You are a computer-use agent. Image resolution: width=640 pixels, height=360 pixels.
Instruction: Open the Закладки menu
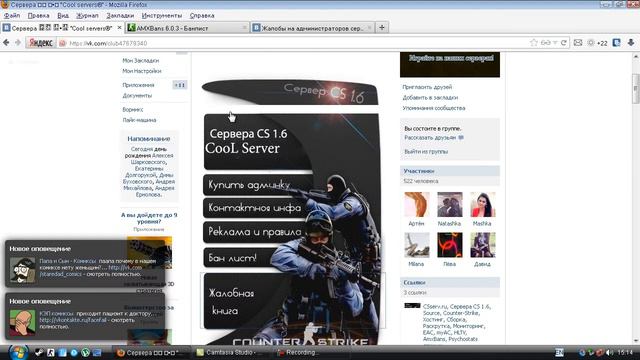120,16
